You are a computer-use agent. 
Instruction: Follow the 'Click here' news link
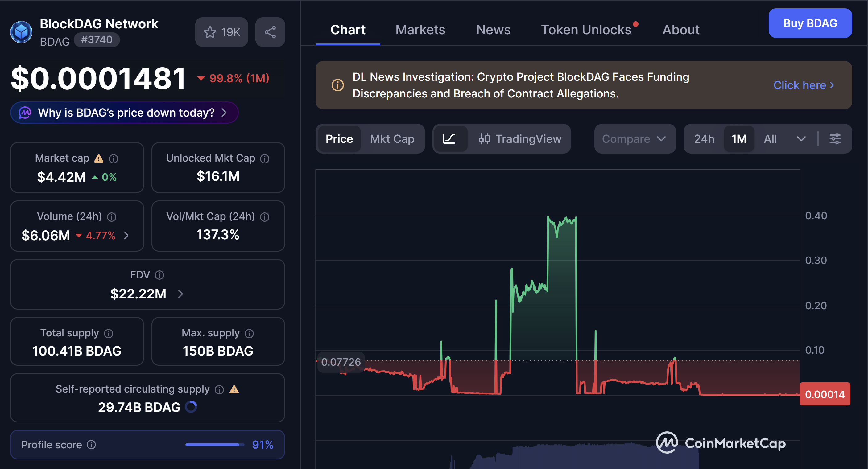coord(804,85)
